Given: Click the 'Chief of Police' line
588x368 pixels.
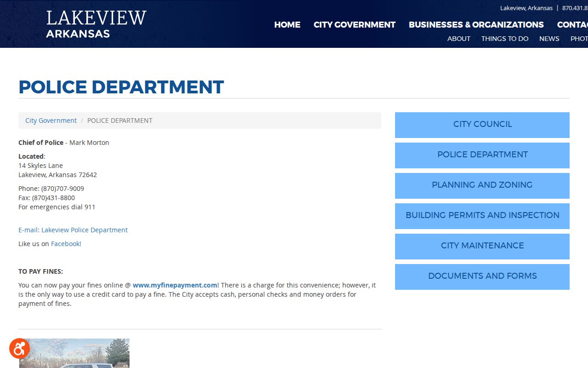Looking at the screenshot, I should [64, 143].
